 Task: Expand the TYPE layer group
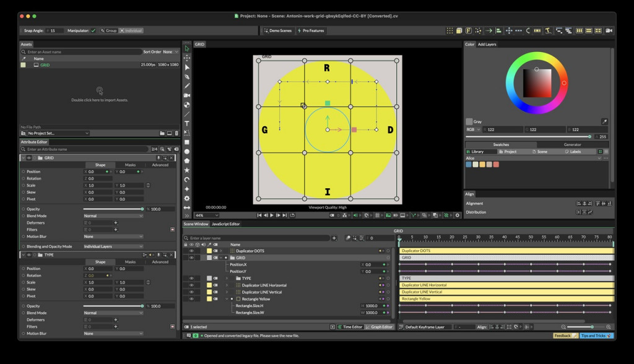click(x=227, y=279)
